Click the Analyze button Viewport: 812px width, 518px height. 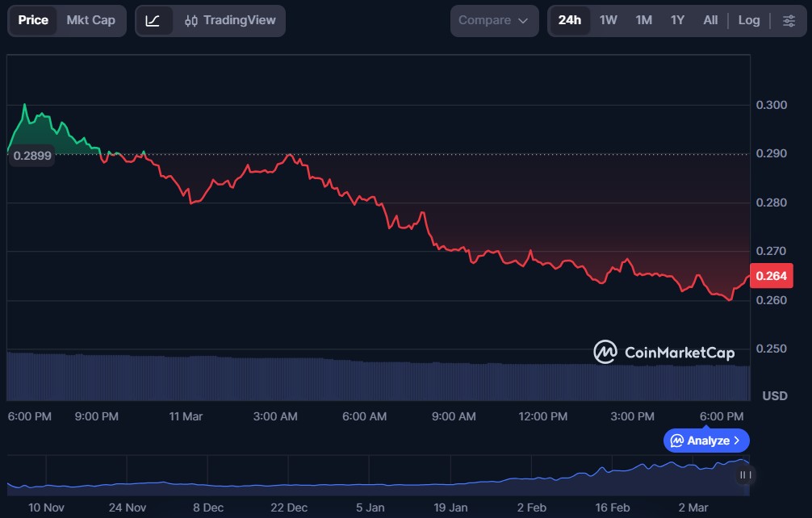706,441
